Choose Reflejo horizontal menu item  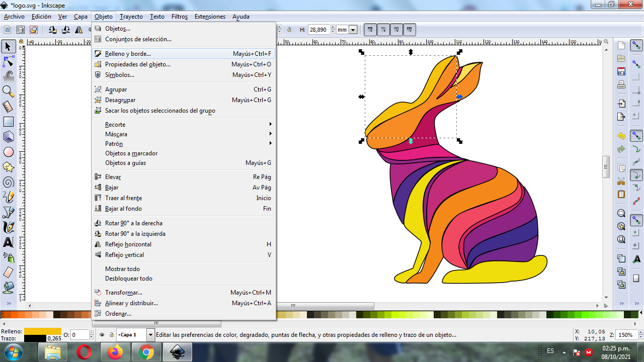click(184, 244)
